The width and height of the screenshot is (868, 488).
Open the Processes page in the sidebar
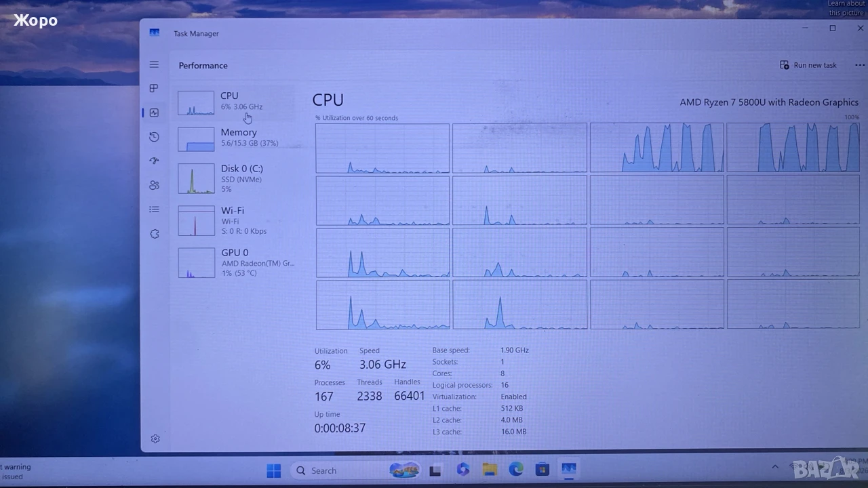pos(154,88)
